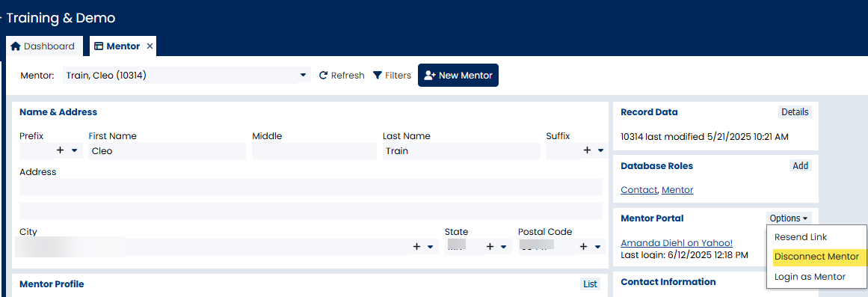The height and width of the screenshot is (297, 868).
Task: Click the Refresh icon button
Action: pyautogui.click(x=324, y=76)
